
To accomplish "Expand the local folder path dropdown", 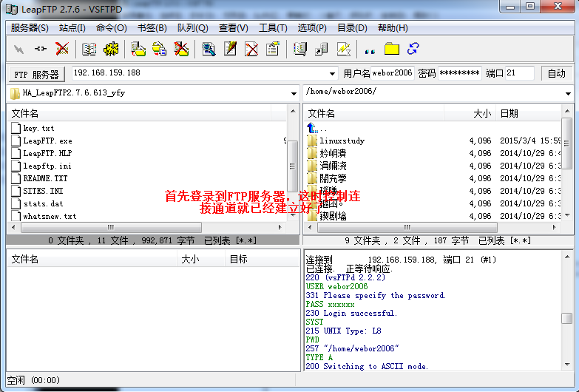I will [x=294, y=93].
